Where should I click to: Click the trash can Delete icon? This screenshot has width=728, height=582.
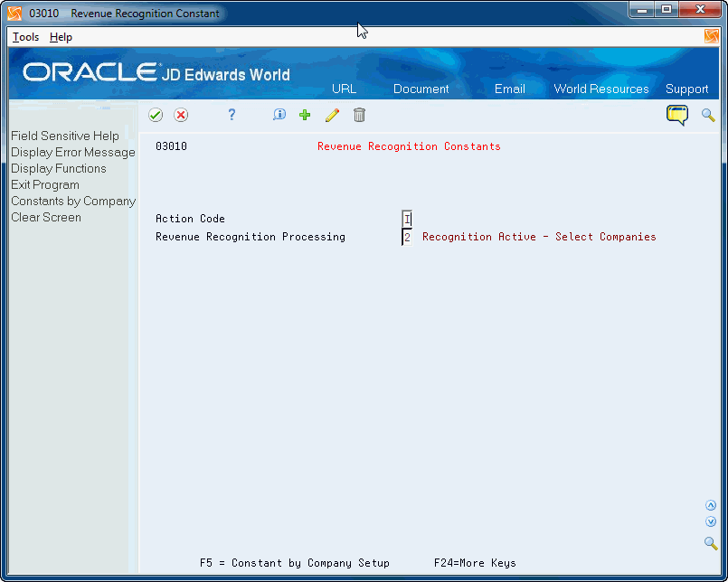(359, 115)
